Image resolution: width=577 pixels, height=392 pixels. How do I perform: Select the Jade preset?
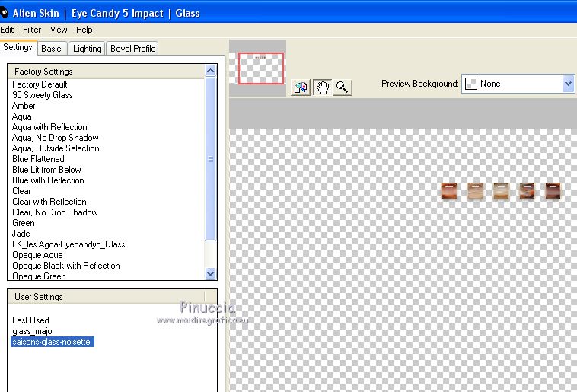[21, 234]
